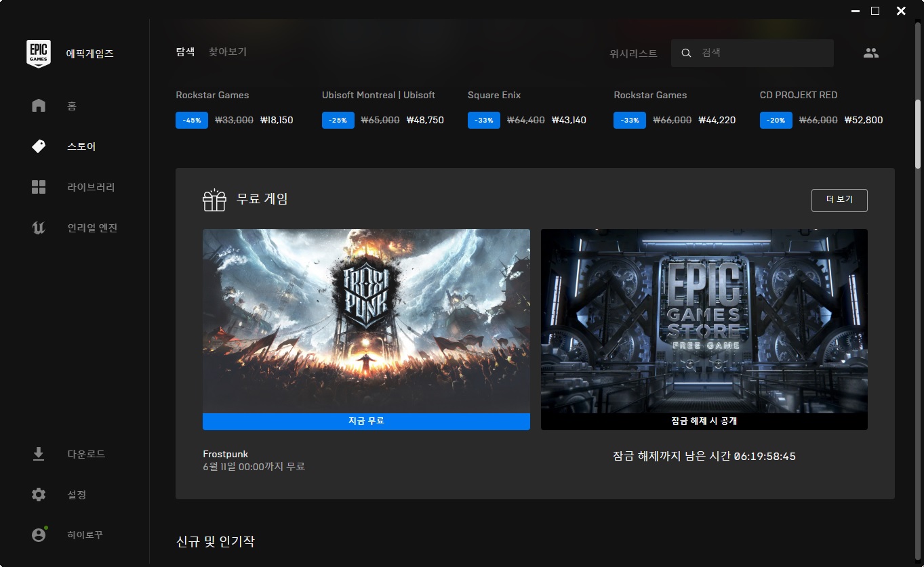This screenshot has width=924, height=567.
Task: Click the 더 보기 button
Action: click(839, 200)
